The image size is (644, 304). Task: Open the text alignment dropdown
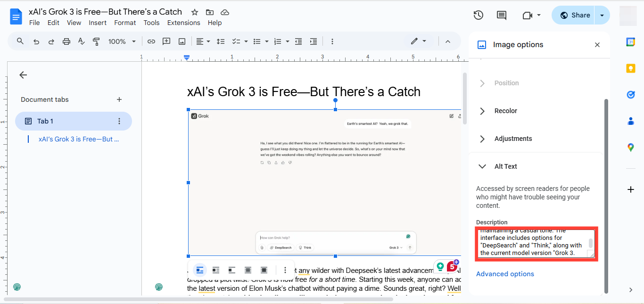[204, 41]
